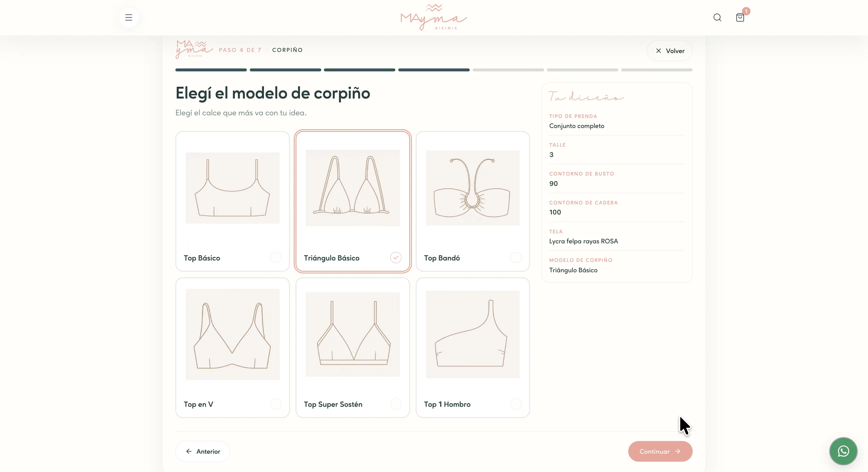Toggle the Triángulo Básico checkmark circle
Image resolution: width=868 pixels, height=472 pixels.
(396, 258)
